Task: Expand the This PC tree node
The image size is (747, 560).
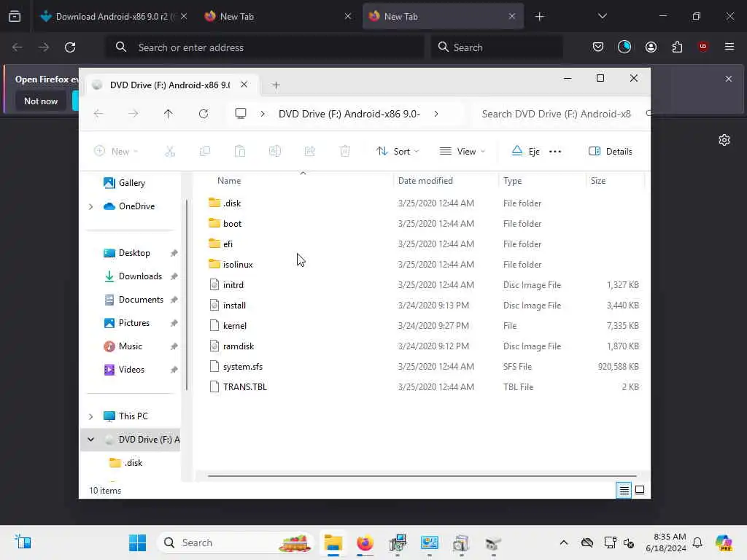Action: tap(90, 416)
